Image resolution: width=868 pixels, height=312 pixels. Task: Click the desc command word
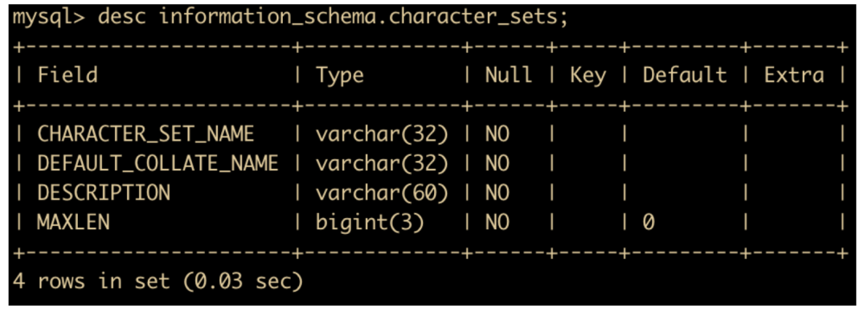coord(122,17)
